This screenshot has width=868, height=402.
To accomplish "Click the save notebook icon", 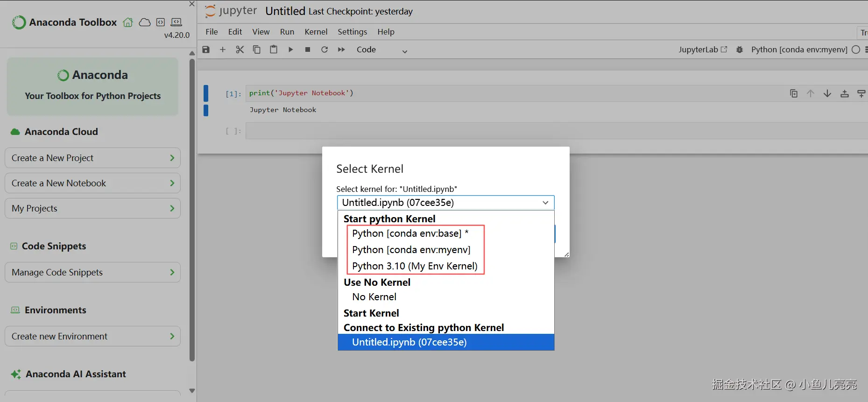I will [x=206, y=49].
